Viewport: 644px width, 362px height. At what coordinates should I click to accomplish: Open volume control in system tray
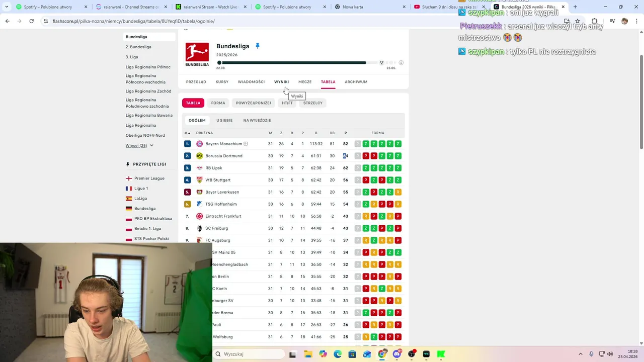(609, 354)
